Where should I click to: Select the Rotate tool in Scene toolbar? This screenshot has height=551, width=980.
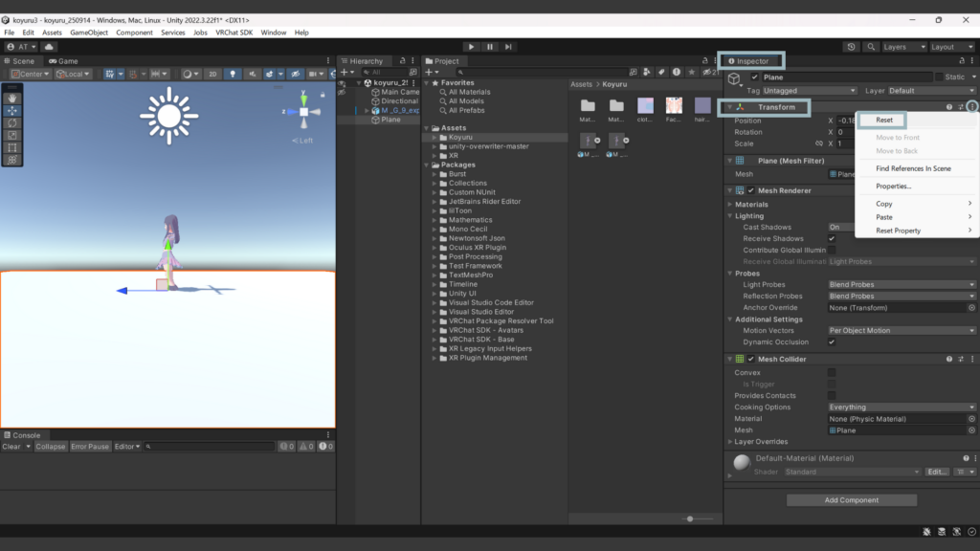[x=12, y=122]
